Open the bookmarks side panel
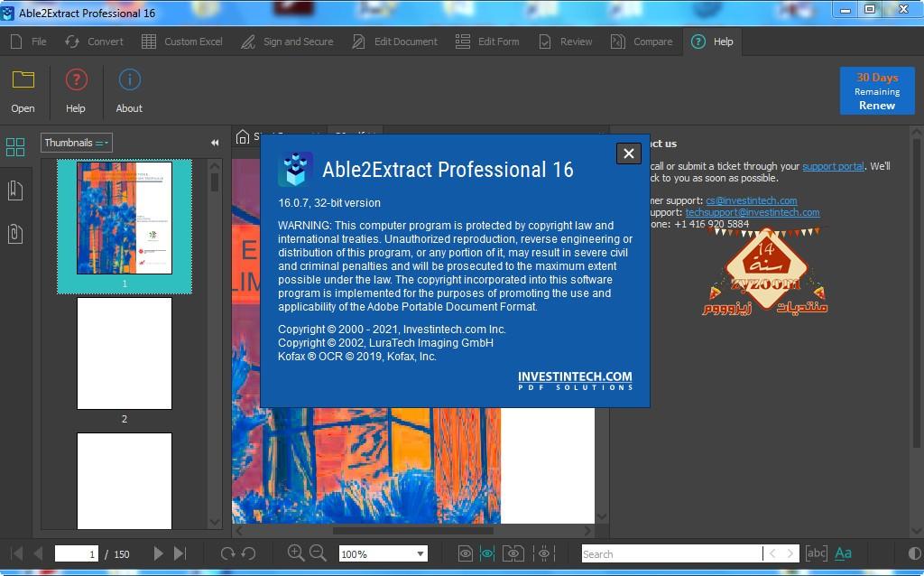 click(15, 190)
